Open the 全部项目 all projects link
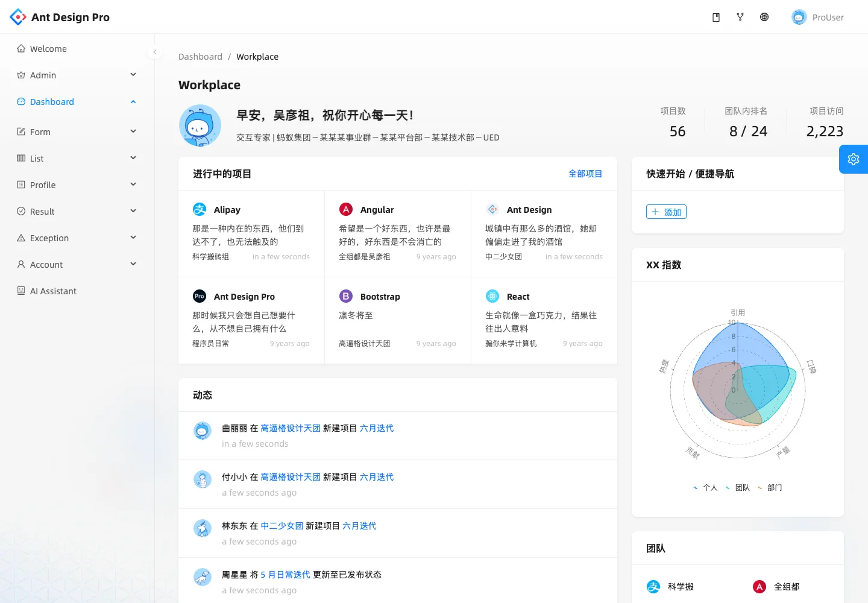868x603 pixels. pos(585,174)
